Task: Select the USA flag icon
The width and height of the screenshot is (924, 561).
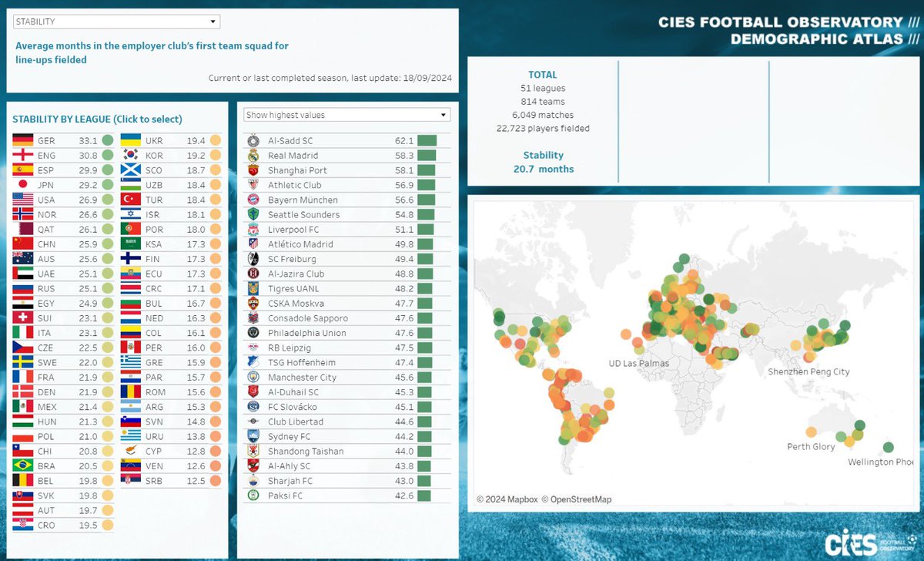Action: pos(23,200)
